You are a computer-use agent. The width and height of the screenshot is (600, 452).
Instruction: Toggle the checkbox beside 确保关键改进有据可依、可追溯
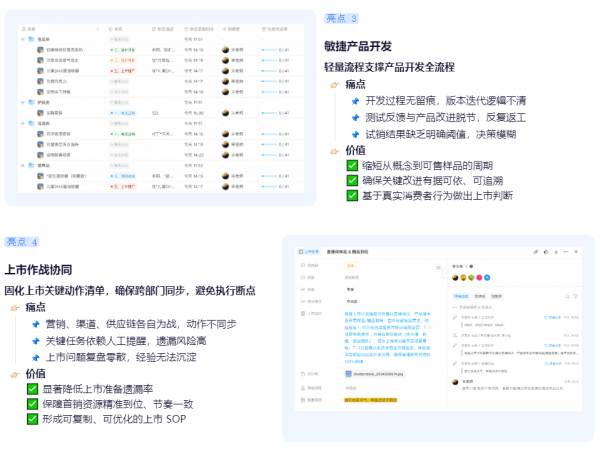point(352,181)
